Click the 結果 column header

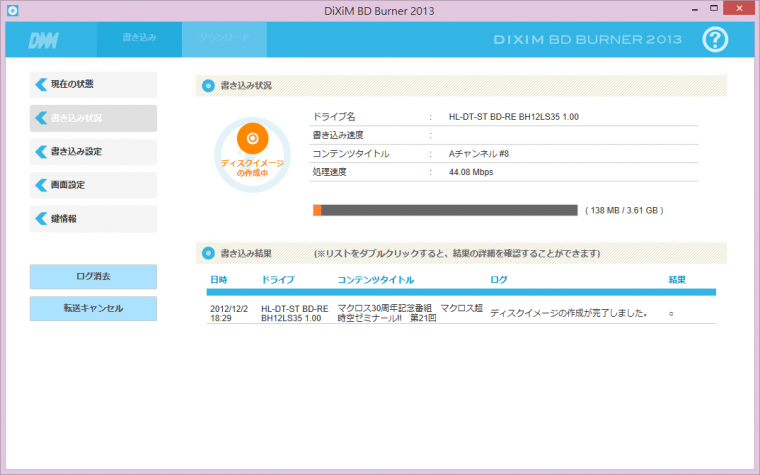pos(677,280)
